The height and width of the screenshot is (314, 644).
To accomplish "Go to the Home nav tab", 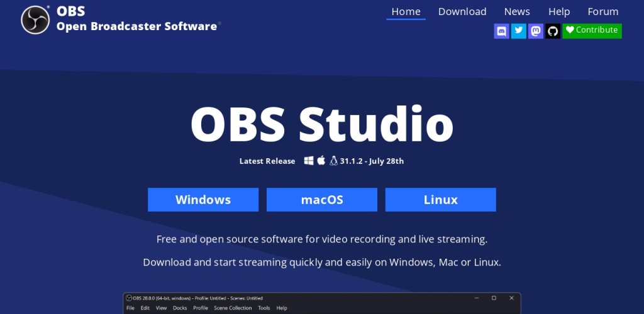I will [406, 12].
